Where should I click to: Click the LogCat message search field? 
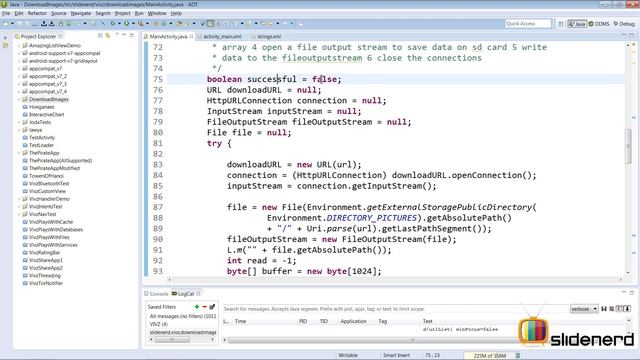[x=395, y=309]
